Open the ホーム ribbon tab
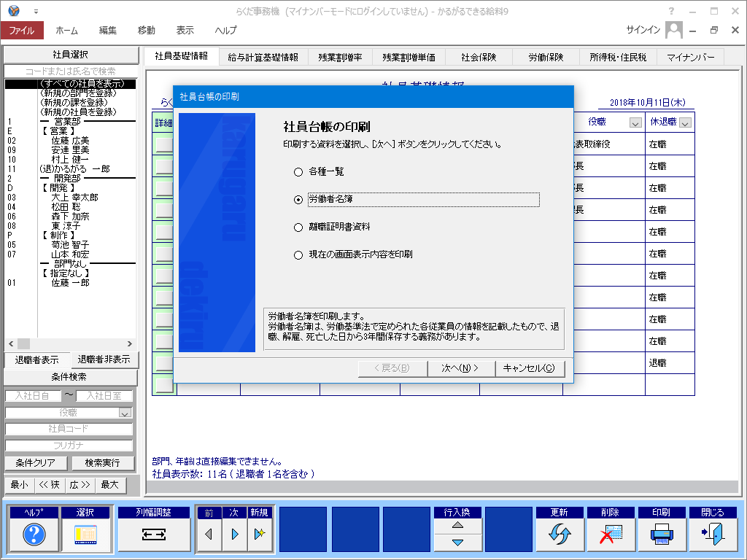Image resolution: width=747 pixels, height=560 pixels. [66, 30]
